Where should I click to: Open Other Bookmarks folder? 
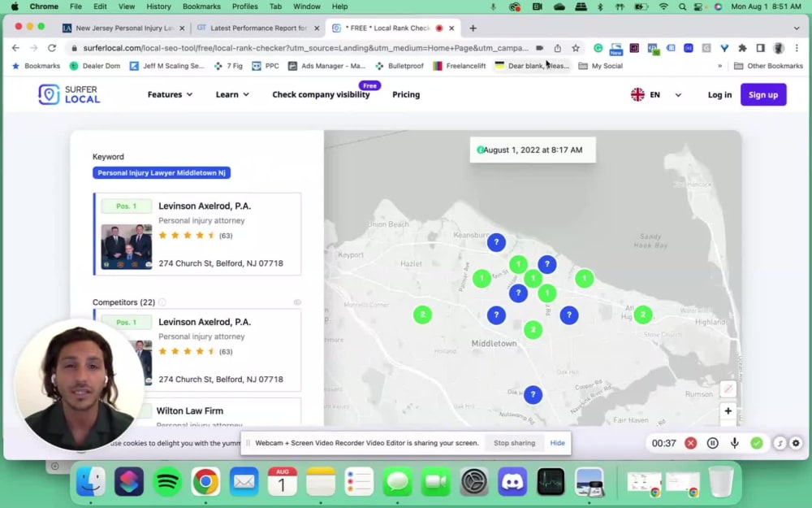point(768,66)
